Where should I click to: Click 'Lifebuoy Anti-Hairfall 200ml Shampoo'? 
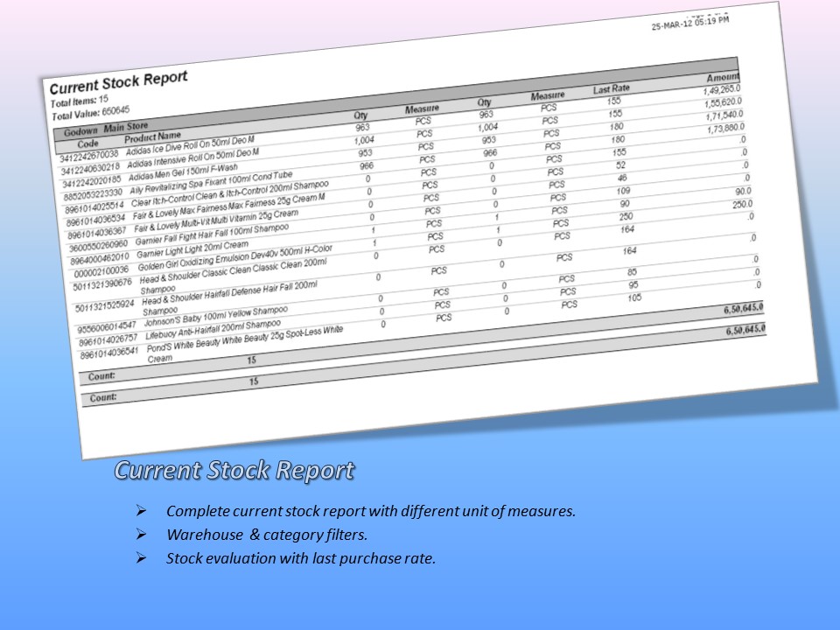(213, 330)
